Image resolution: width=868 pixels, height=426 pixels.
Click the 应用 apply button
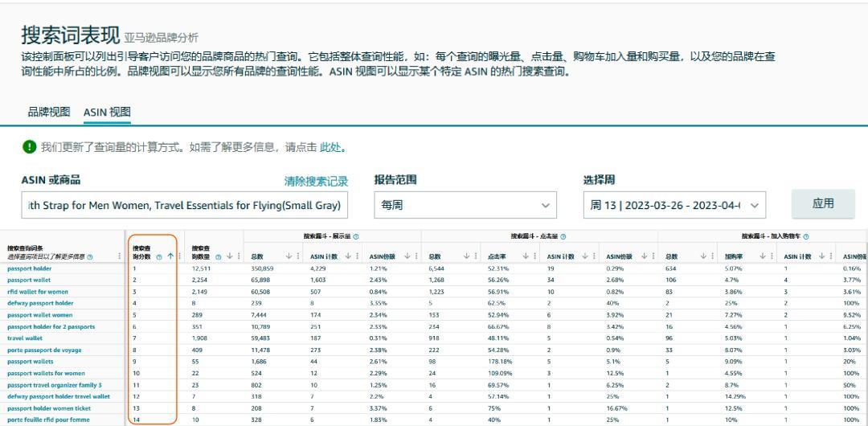[x=823, y=203]
